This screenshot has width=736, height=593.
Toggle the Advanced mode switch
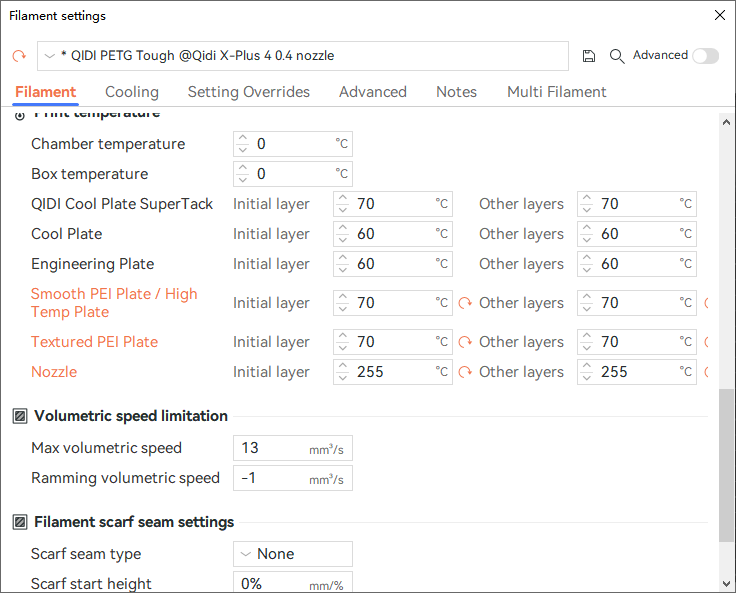tap(705, 56)
